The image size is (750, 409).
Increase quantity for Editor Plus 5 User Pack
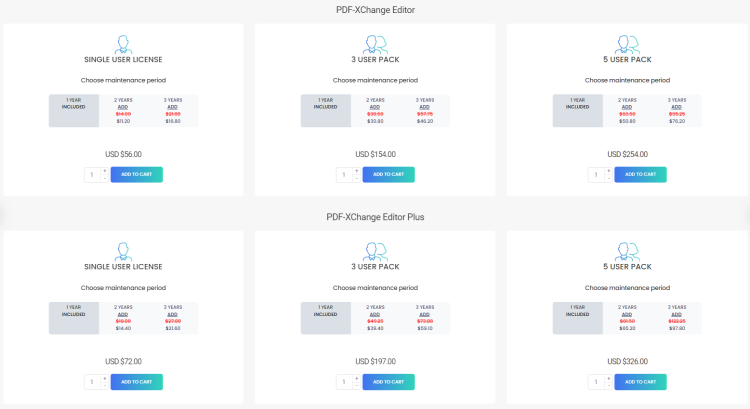[608, 378]
